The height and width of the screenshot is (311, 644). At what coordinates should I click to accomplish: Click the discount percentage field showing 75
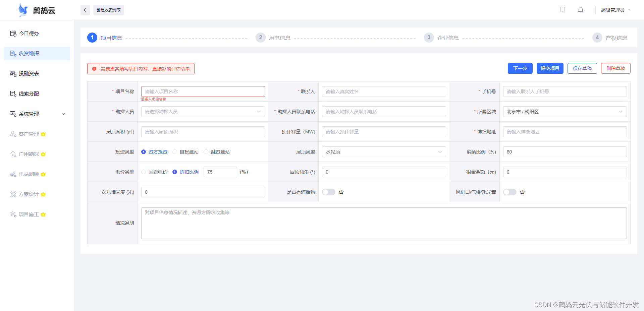click(x=220, y=172)
